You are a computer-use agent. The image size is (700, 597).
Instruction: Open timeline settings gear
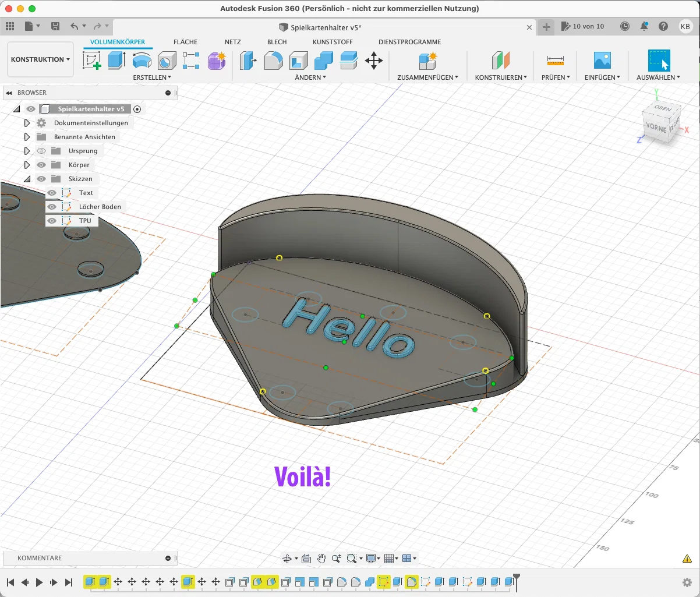coord(687,582)
